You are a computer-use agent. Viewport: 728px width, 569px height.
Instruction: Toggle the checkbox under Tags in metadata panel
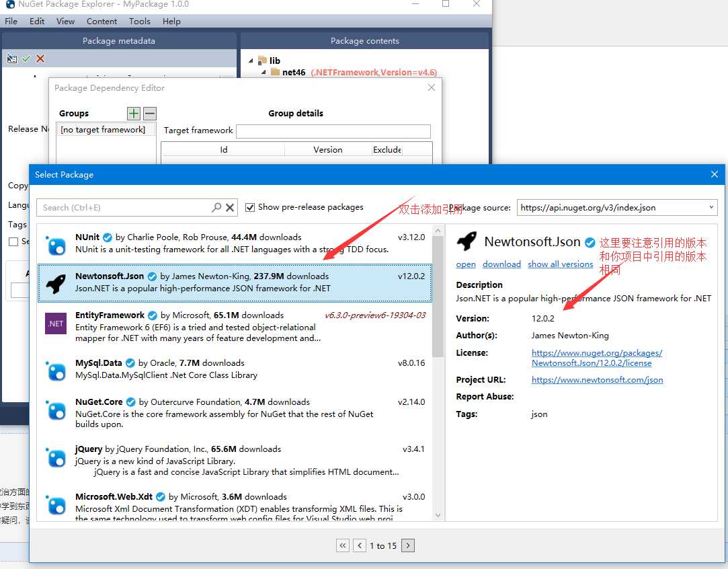tap(13, 241)
